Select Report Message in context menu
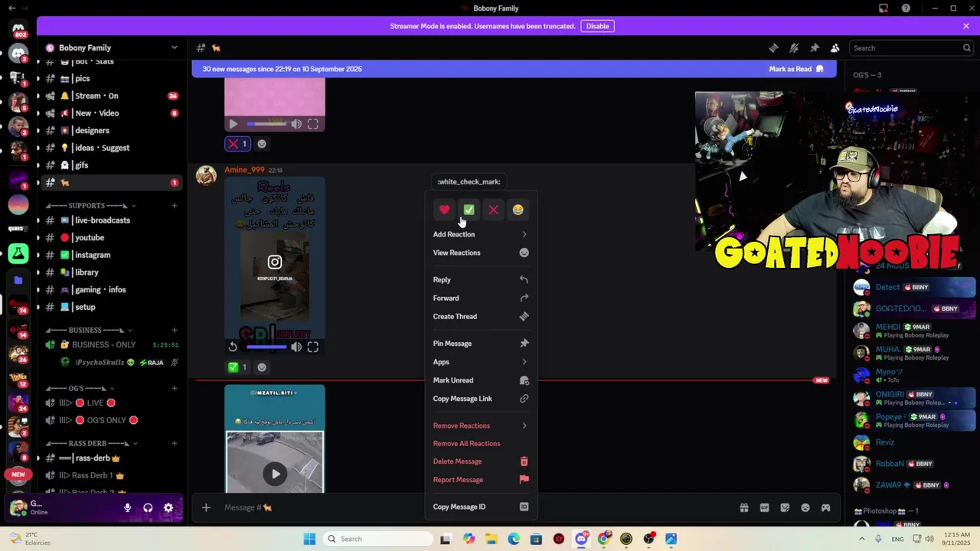Image resolution: width=980 pixels, height=551 pixels. pyautogui.click(x=481, y=480)
